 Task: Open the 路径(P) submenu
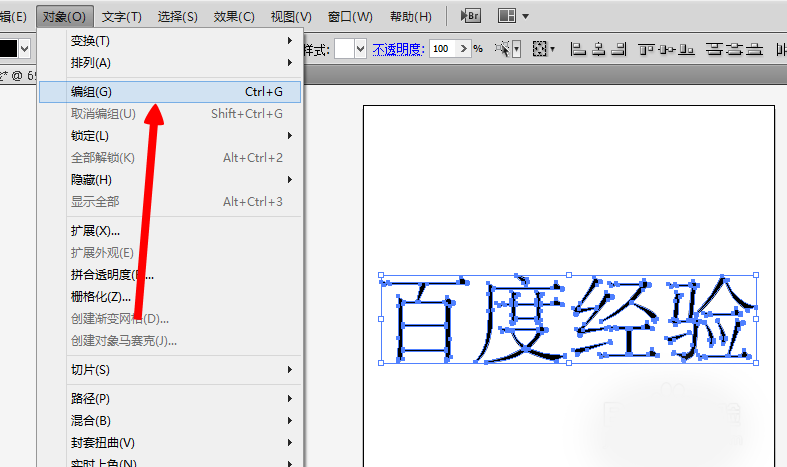(x=170, y=399)
